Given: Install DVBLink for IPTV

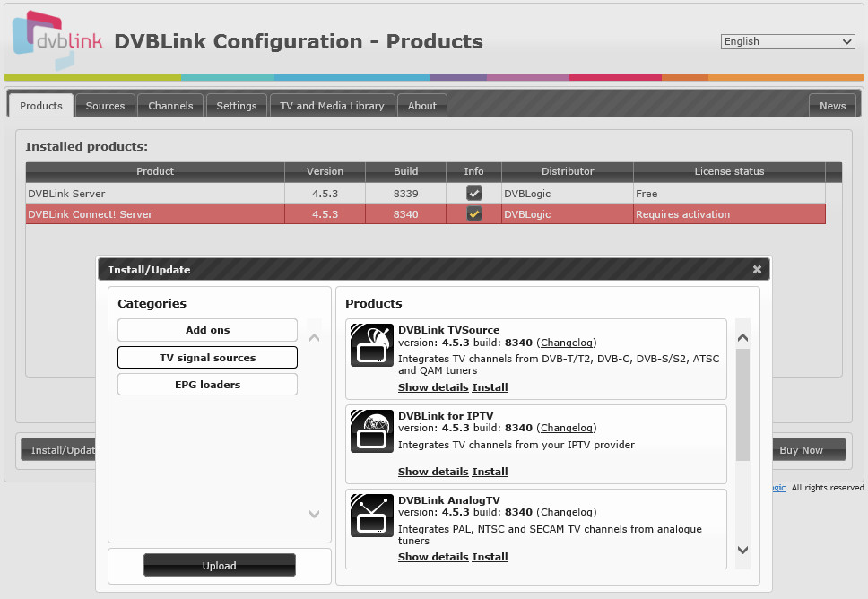Looking at the screenshot, I should point(490,472).
